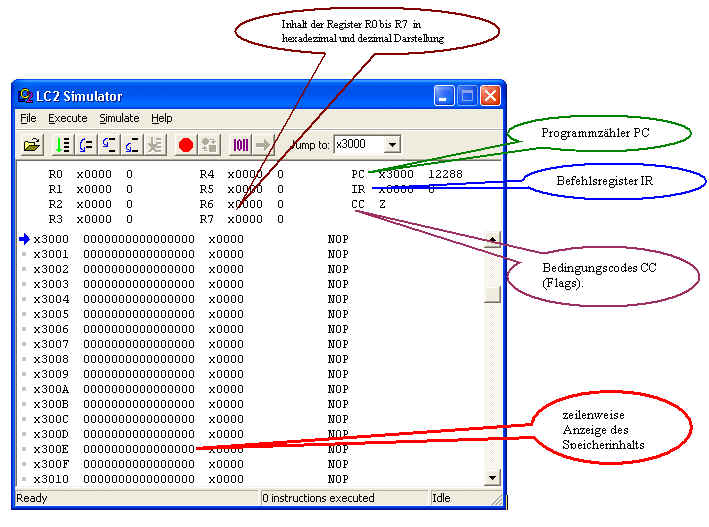This screenshot has width=709, height=527.
Task: Toggle breakpoint with the red stop-sign icon
Action: (185, 145)
